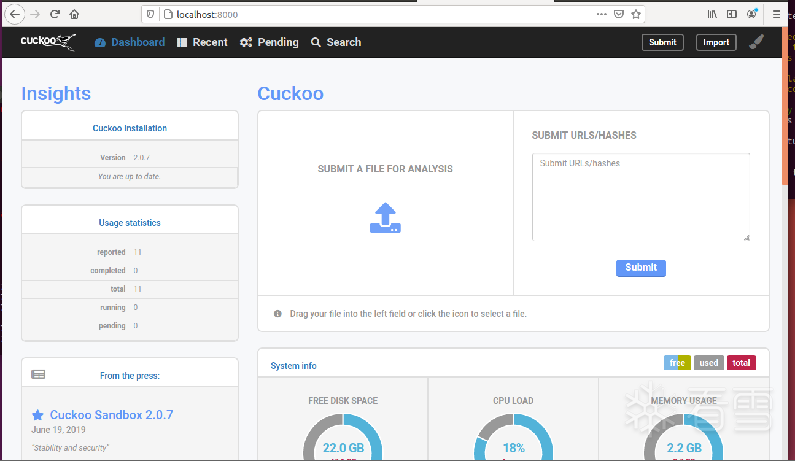Click the browser Back arrow

click(x=15, y=14)
